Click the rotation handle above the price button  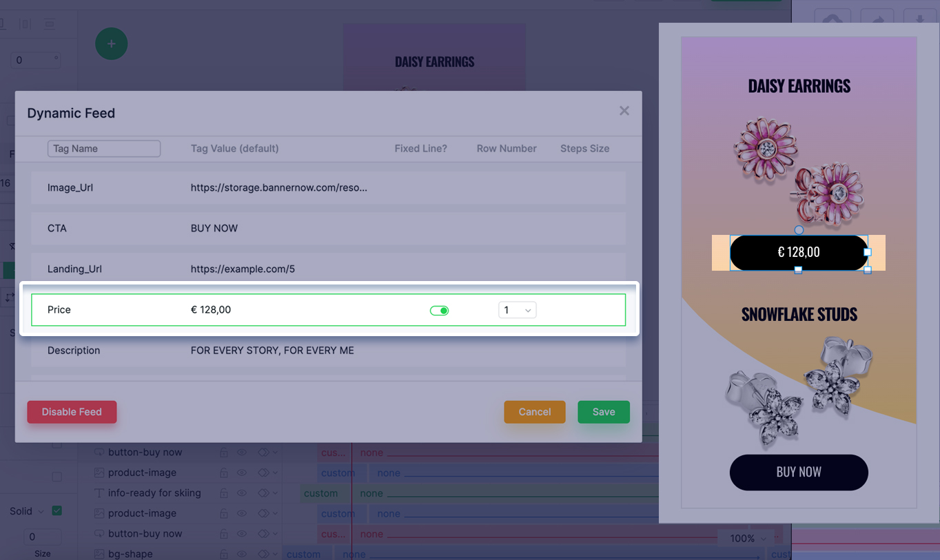(x=799, y=230)
